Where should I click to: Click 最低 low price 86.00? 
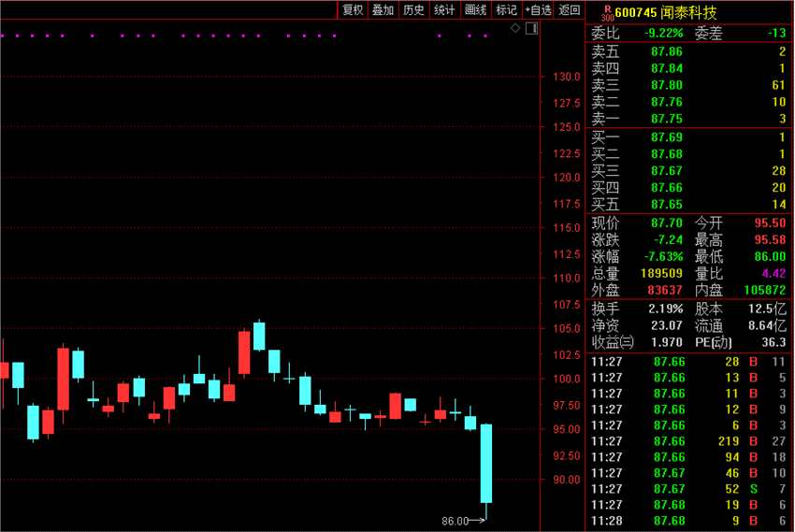770,256
